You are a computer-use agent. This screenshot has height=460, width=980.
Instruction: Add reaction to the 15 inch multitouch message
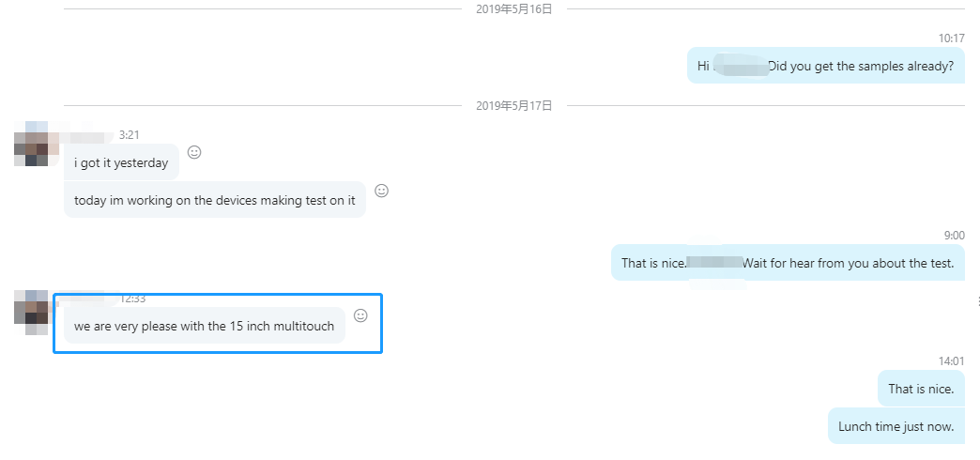point(360,315)
